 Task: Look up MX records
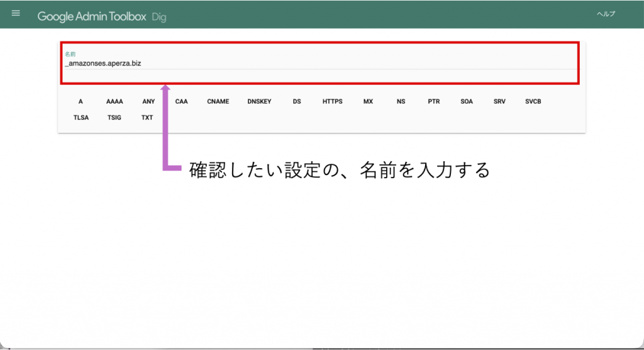click(368, 101)
